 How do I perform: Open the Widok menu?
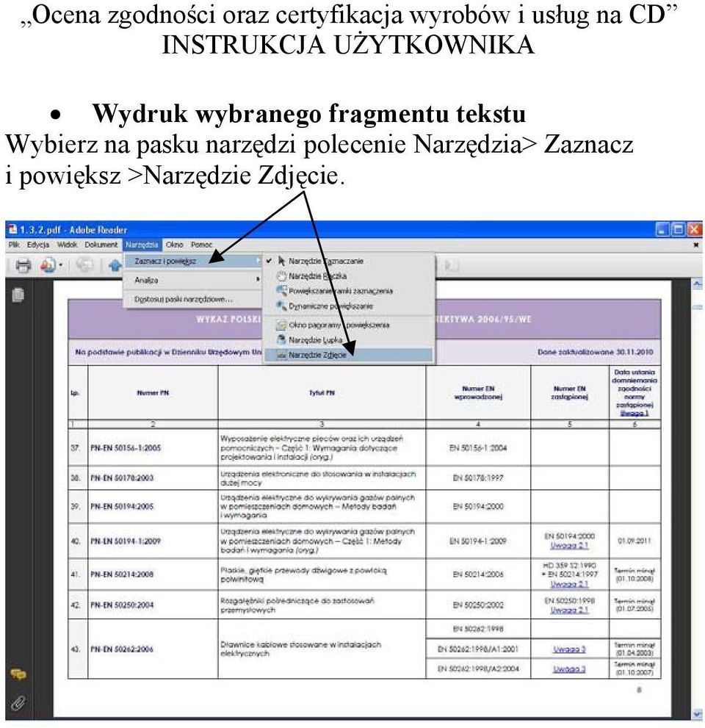[x=68, y=245]
